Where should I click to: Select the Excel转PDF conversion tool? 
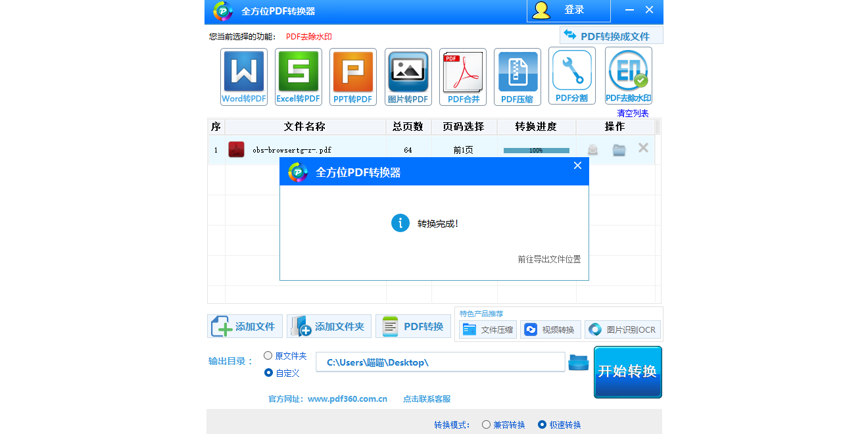[x=298, y=76]
